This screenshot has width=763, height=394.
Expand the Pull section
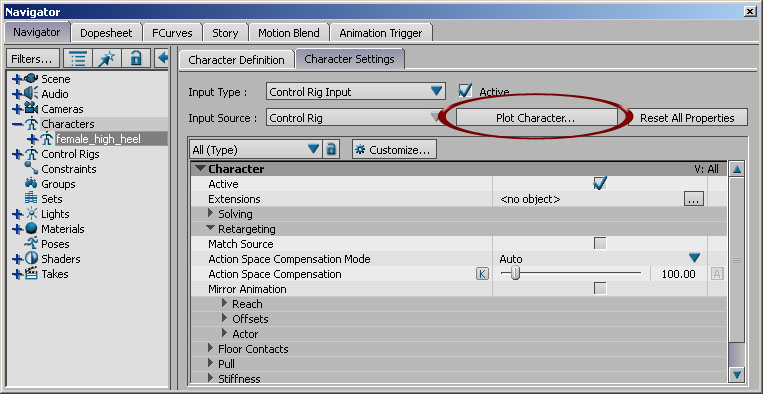click(x=210, y=363)
